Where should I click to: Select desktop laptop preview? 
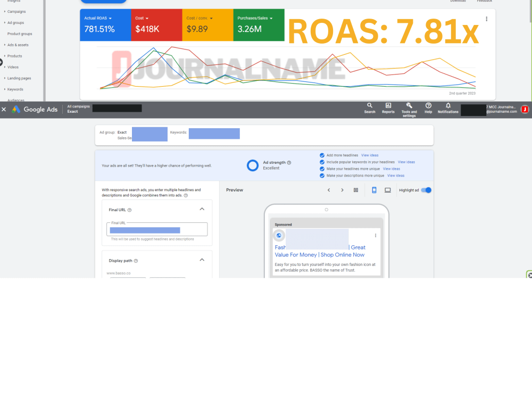tap(387, 190)
